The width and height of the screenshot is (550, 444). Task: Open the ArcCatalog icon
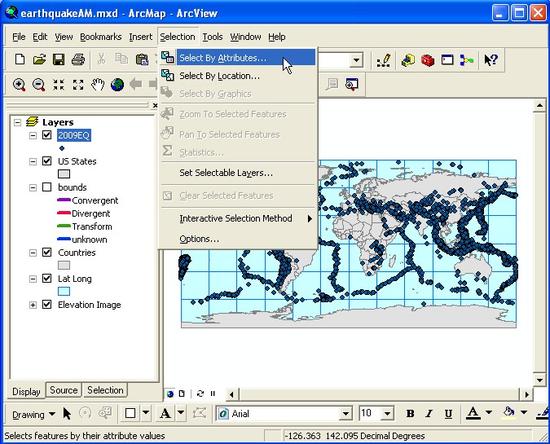tap(408, 60)
